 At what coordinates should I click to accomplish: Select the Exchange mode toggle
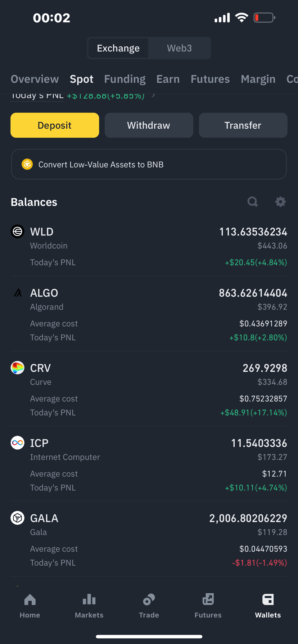pos(118,48)
